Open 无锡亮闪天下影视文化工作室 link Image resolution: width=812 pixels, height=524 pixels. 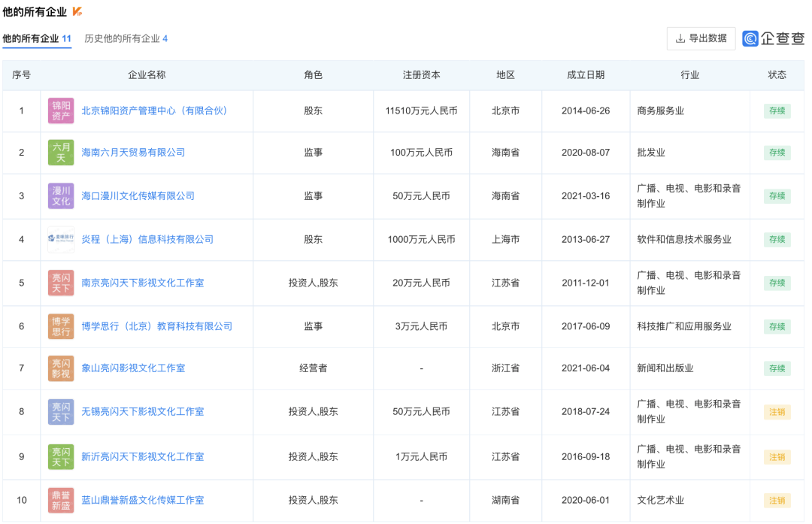tap(142, 412)
